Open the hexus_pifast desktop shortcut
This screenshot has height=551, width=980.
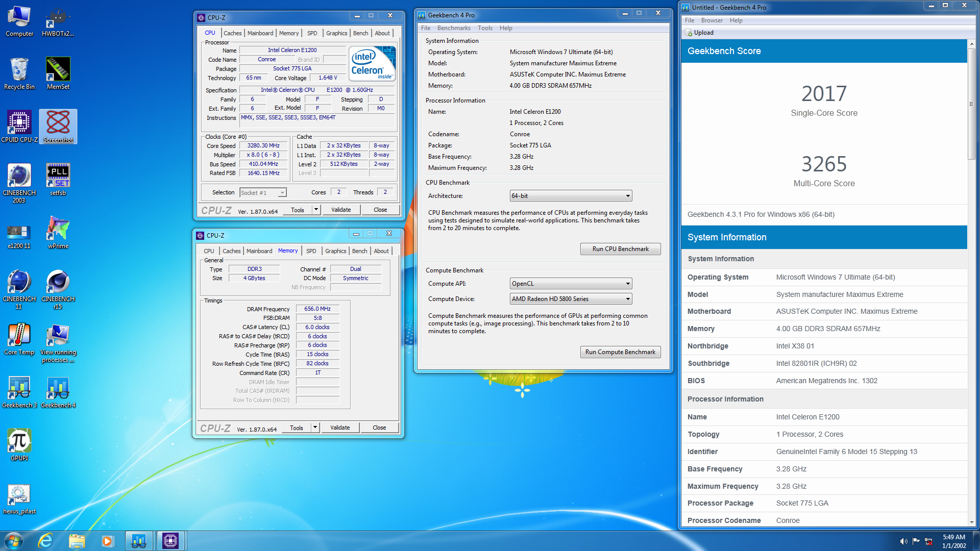pos(19,498)
